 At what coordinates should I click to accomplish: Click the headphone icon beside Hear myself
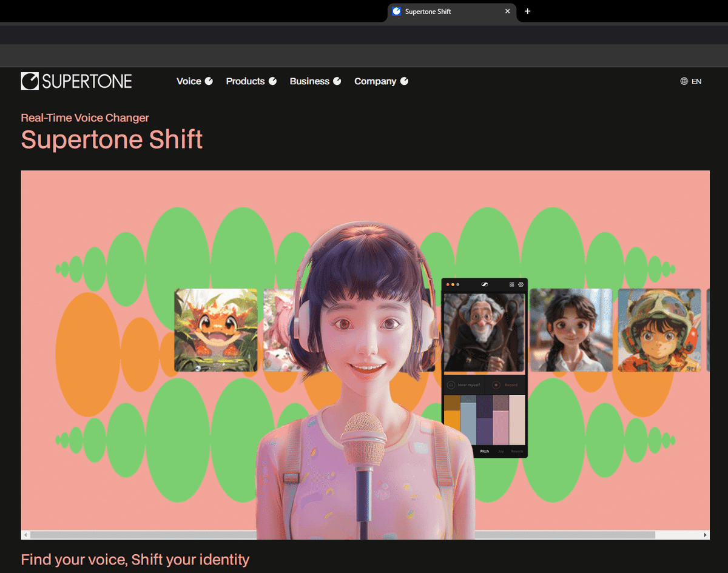tap(451, 385)
